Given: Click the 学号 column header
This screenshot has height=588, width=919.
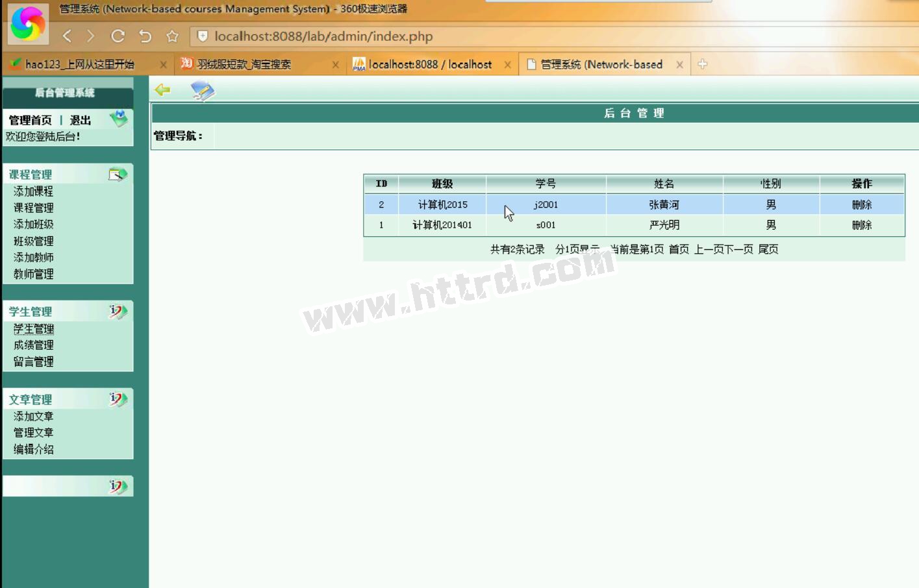Looking at the screenshot, I should [x=546, y=184].
